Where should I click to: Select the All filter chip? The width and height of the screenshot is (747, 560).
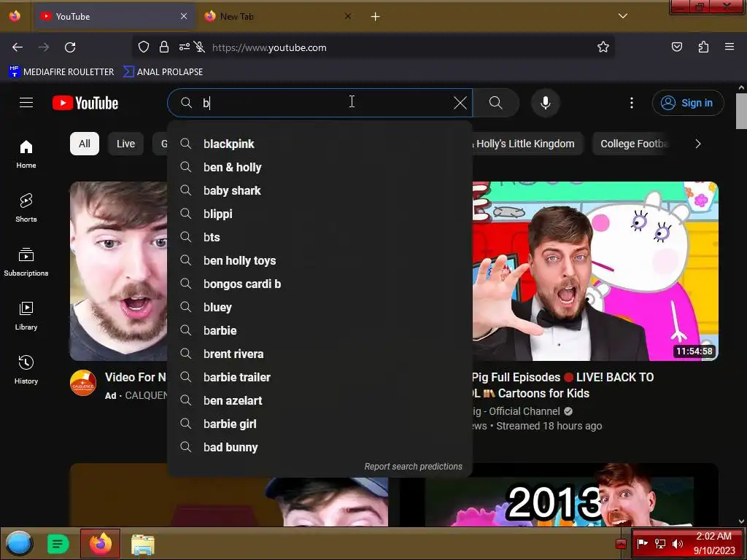pos(85,144)
